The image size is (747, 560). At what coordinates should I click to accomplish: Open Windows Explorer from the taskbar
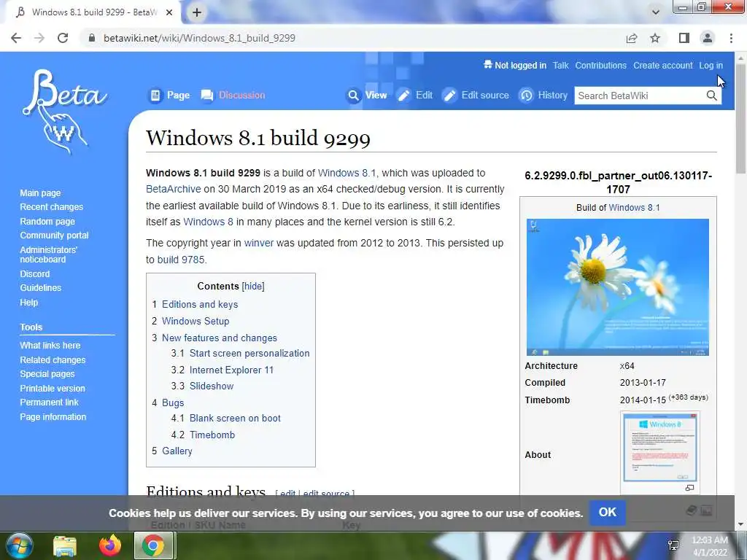[65, 545]
